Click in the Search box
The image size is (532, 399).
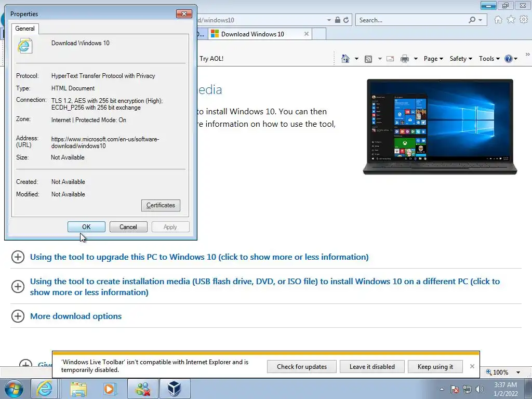[x=410, y=20]
